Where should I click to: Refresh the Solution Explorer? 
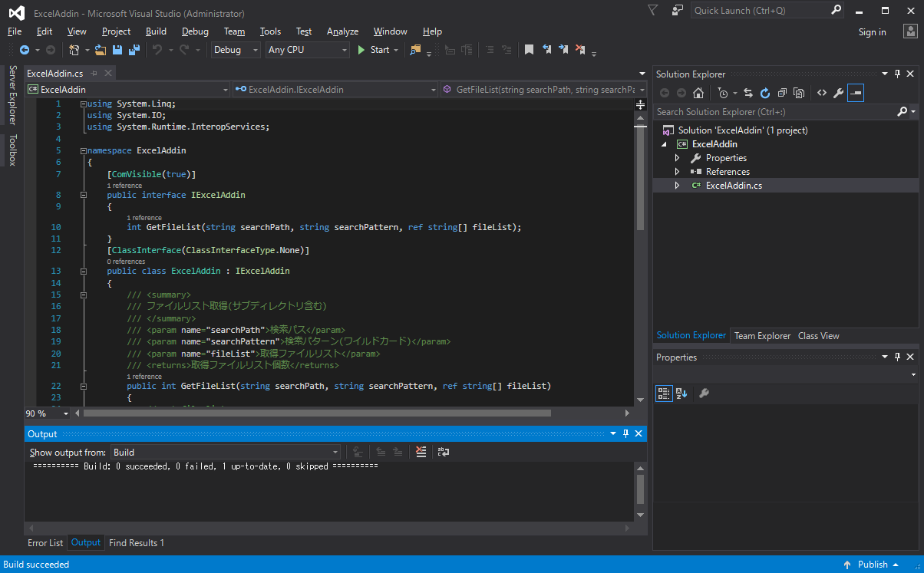[x=765, y=93]
